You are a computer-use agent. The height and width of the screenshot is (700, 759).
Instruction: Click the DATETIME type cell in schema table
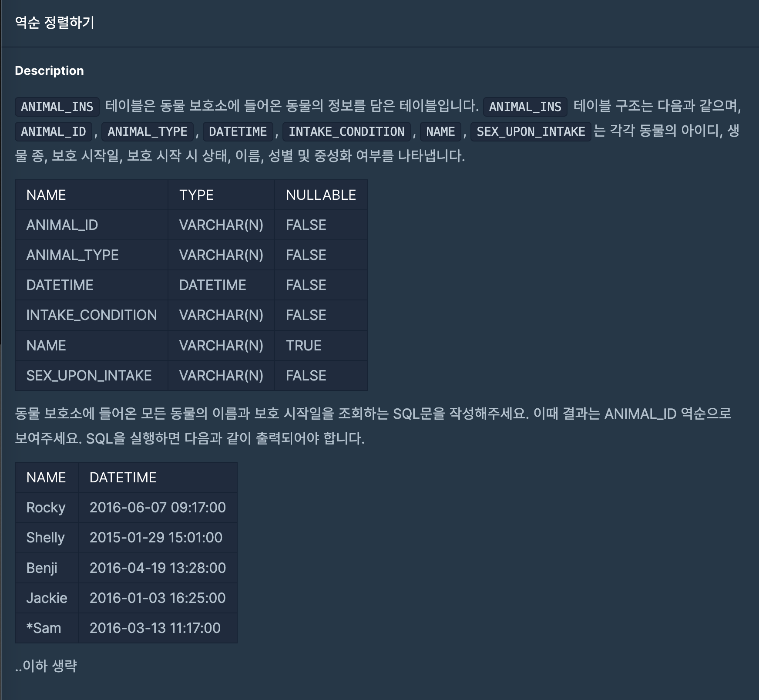click(212, 285)
